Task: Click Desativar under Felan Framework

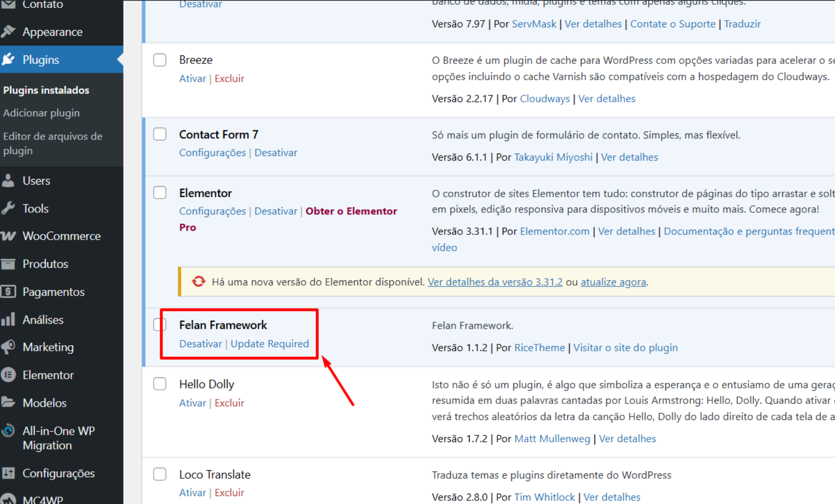Action: click(201, 343)
